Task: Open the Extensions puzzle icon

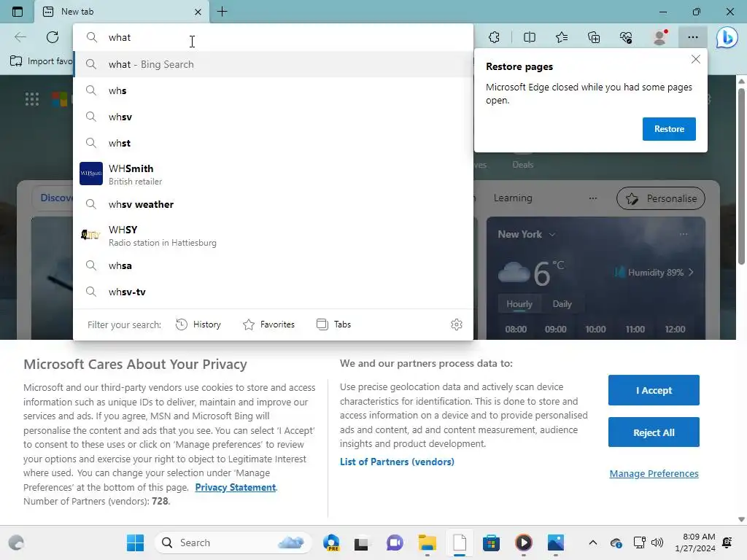Action: [495, 37]
